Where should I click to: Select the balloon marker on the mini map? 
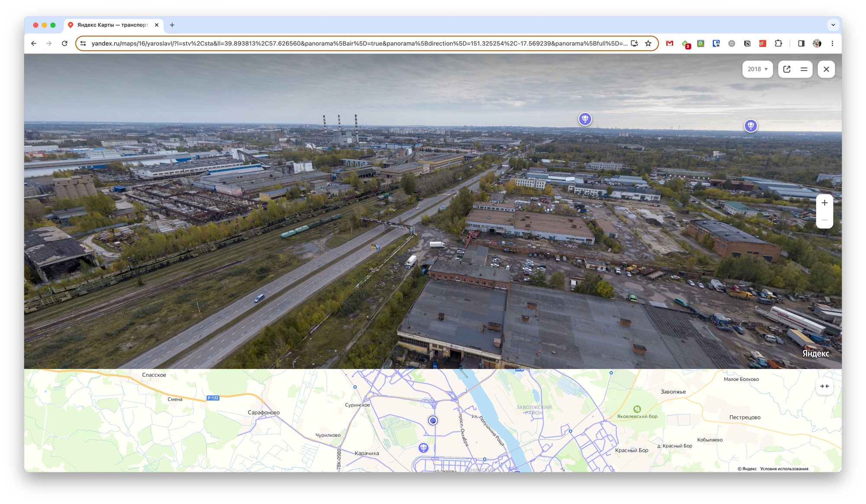pyautogui.click(x=423, y=448)
